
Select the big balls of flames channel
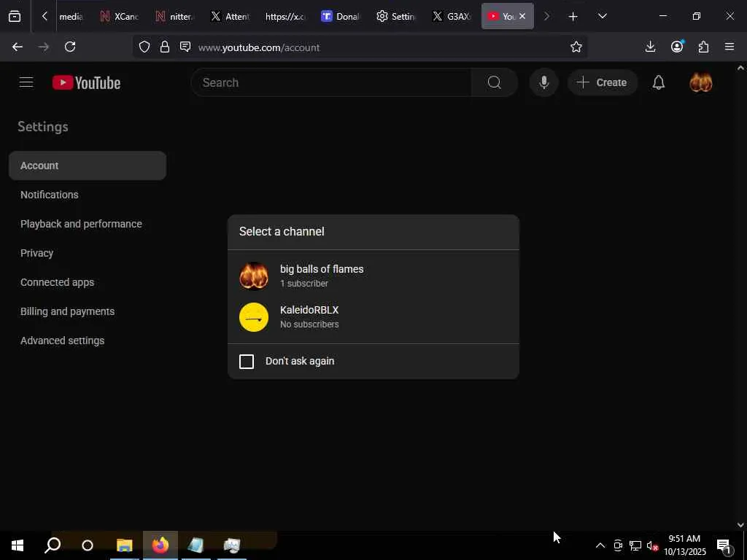click(373, 276)
